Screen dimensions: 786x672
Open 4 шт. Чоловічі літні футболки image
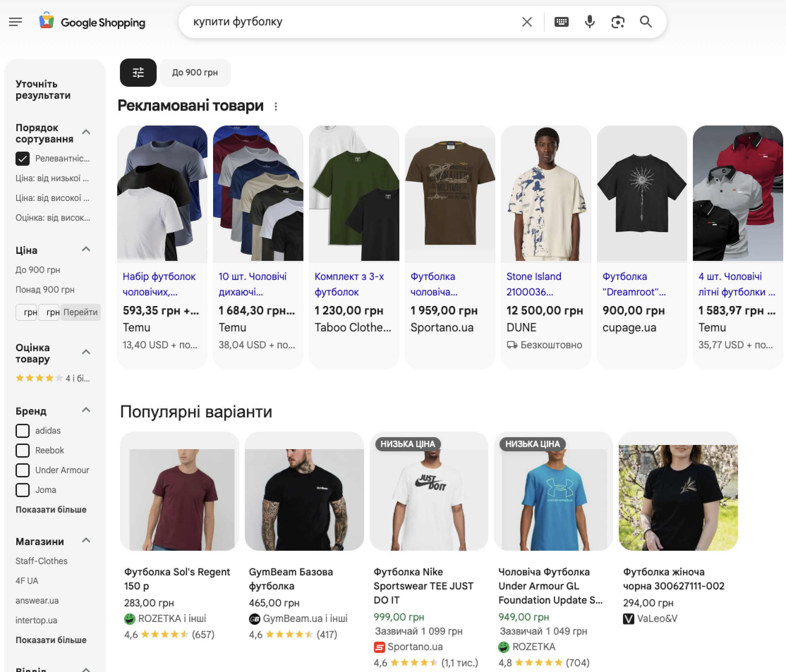(738, 193)
